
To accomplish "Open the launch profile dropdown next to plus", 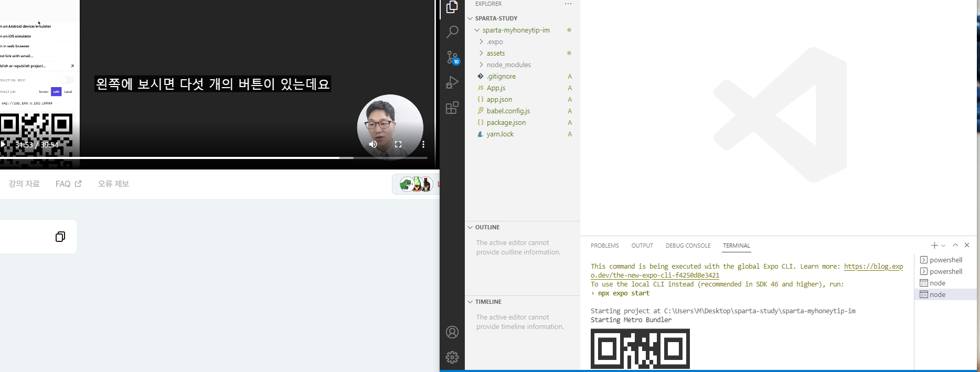I will 943,245.
